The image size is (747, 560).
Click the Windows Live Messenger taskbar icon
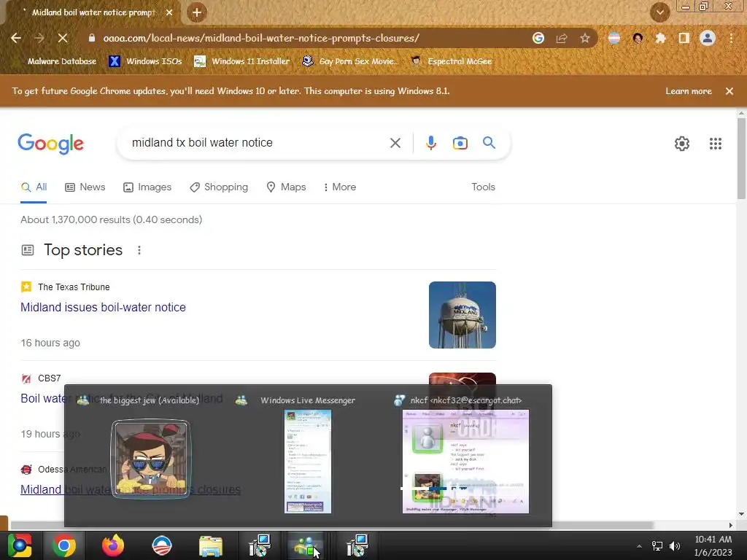[306, 545]
